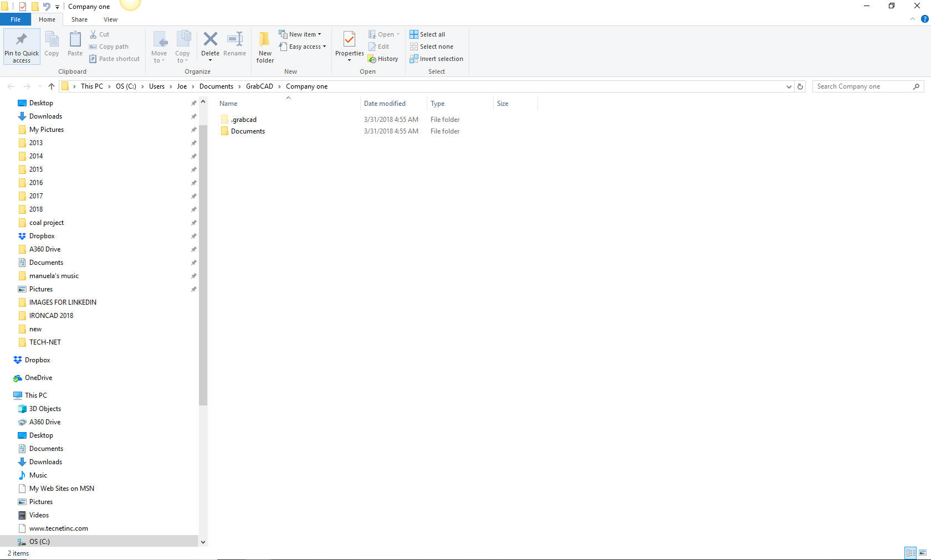The image size is (931, 560).
Task: Click Select none
Action: coord(431,47)
